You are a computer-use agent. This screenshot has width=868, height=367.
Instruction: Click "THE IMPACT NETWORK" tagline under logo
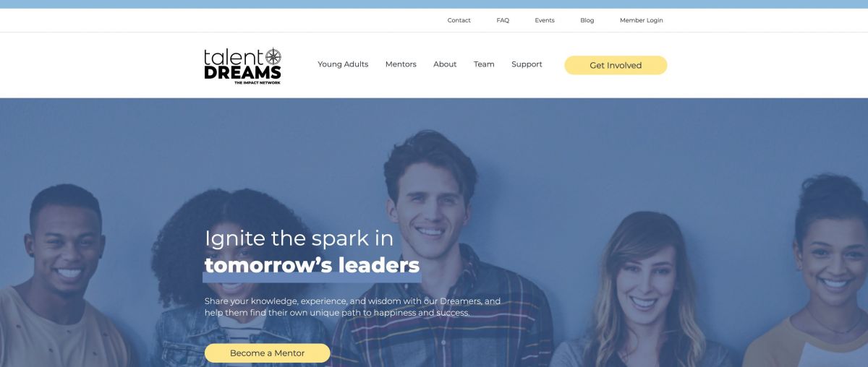(257, 82)
